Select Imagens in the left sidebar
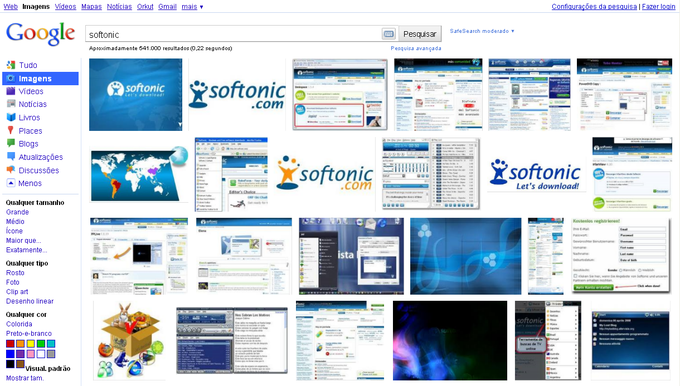The width and height of the screenshot is (680, 386). (x=40, y=79)
